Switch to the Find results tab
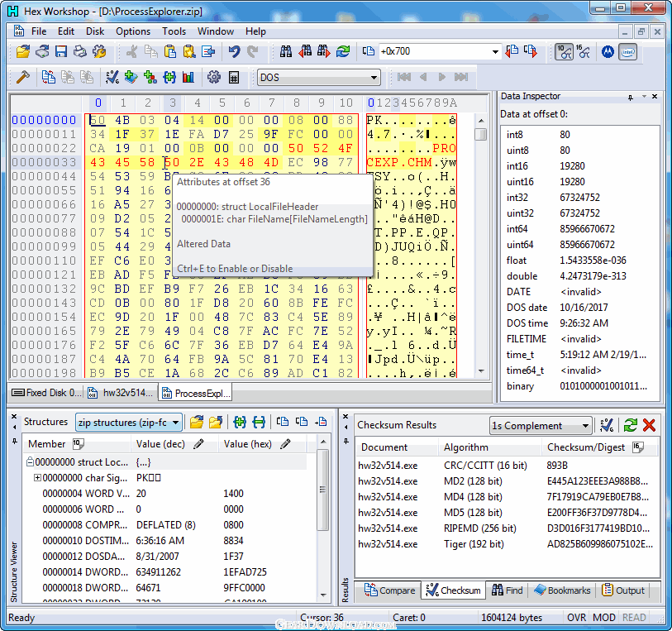The image size is (672, 631). [507, 590]
